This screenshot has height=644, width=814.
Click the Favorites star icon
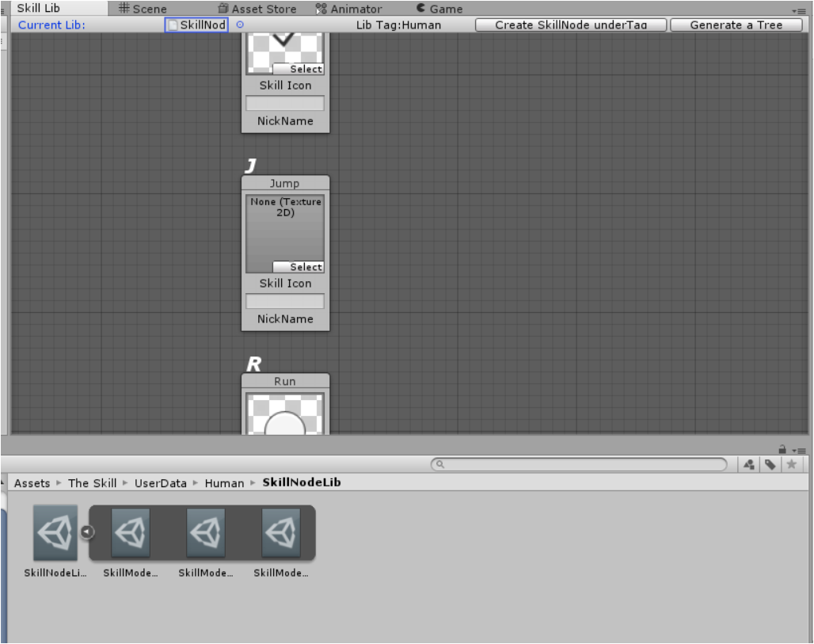[791, 464]
